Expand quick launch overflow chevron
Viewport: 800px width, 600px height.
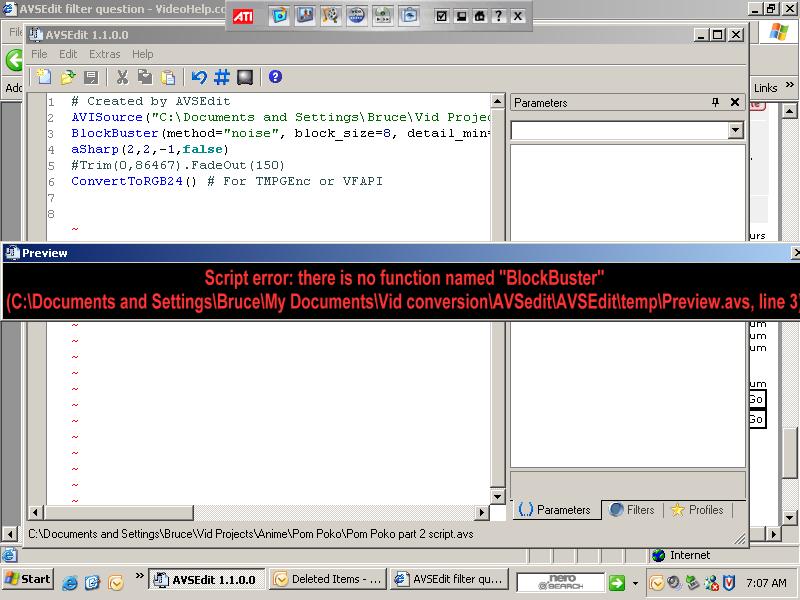[x=139, y=576]
